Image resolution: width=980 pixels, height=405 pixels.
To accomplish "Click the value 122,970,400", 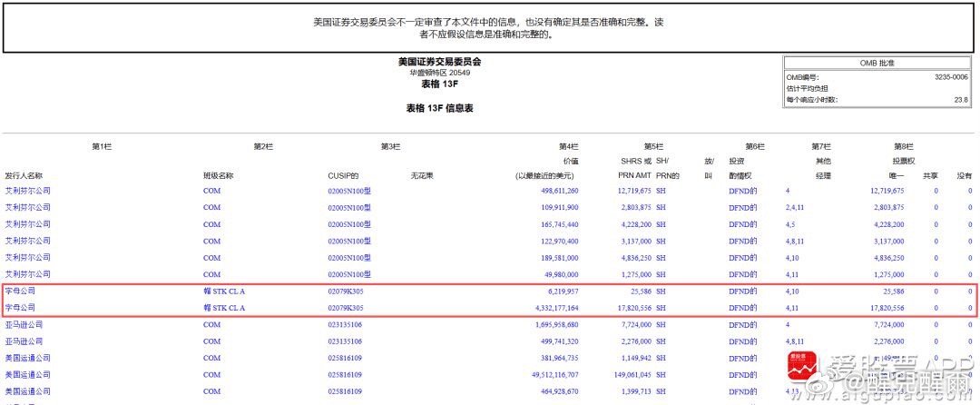I will pos(559,242).
